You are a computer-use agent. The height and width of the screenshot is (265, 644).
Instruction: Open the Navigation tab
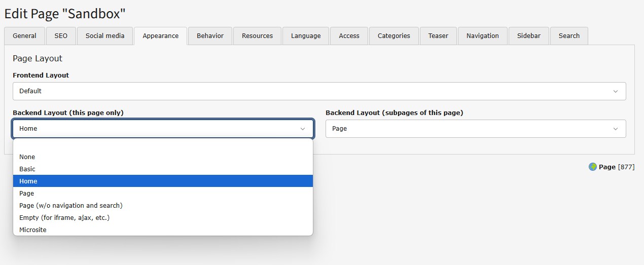tap(482, 36)
